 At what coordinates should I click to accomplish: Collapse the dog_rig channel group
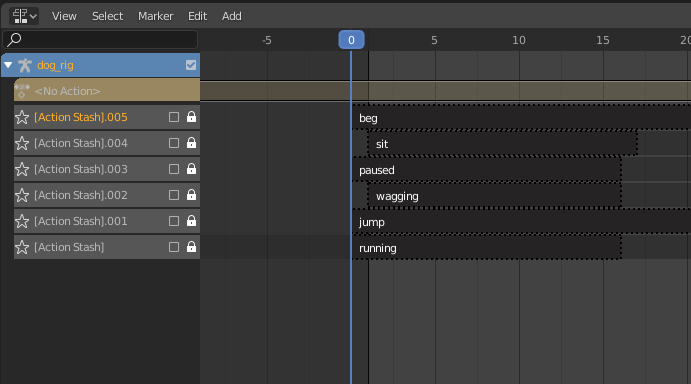point(8,65)
